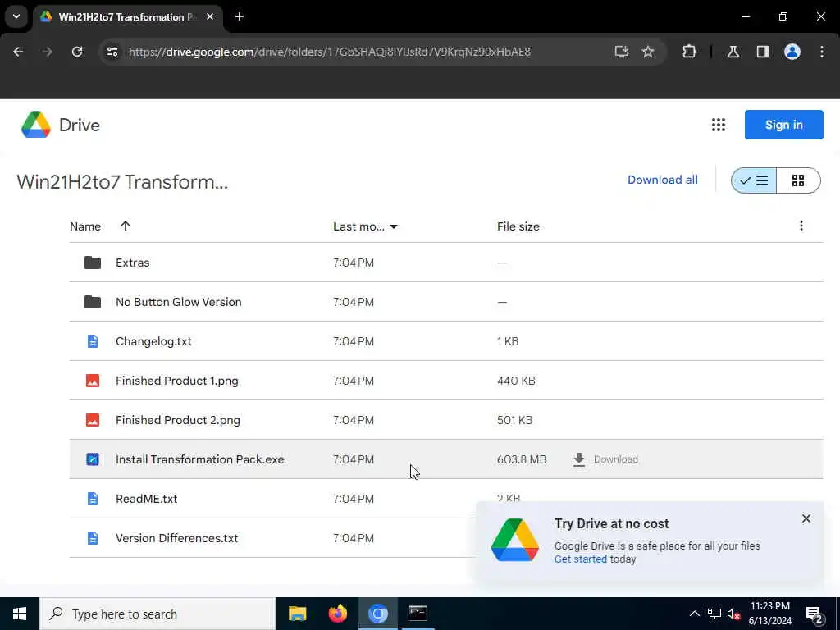
Task: Click the 603.8 MB file size cell
Action: [x=521, y=459]
